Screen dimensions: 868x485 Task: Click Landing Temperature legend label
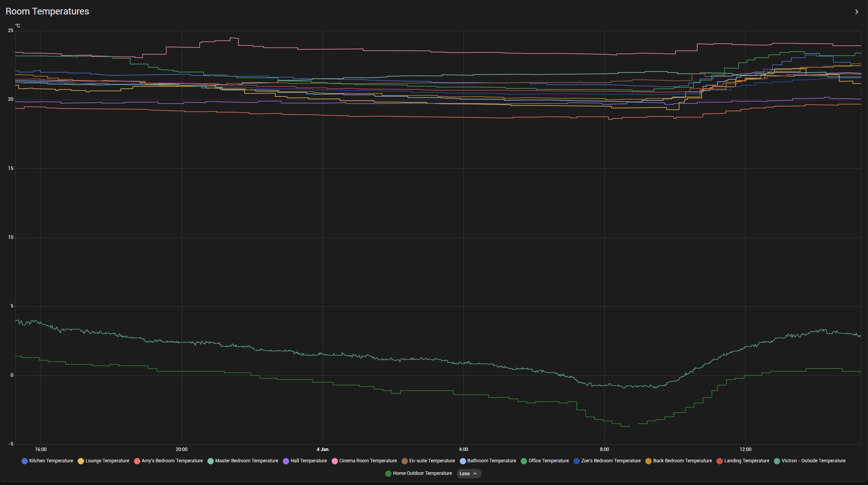[747, 461]
